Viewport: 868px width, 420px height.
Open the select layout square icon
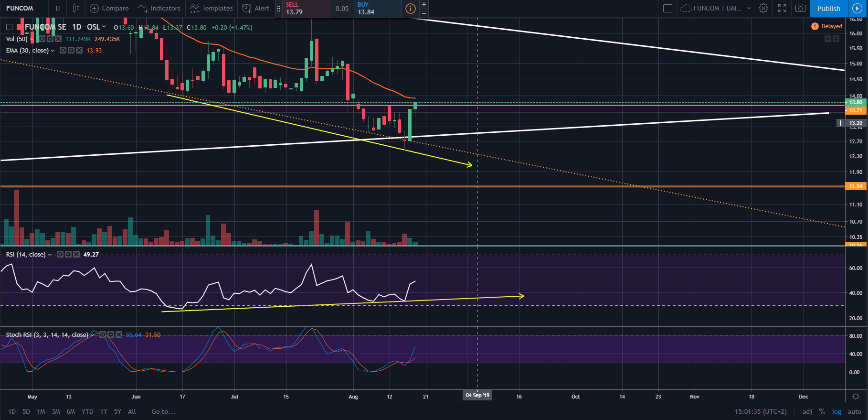668,8
